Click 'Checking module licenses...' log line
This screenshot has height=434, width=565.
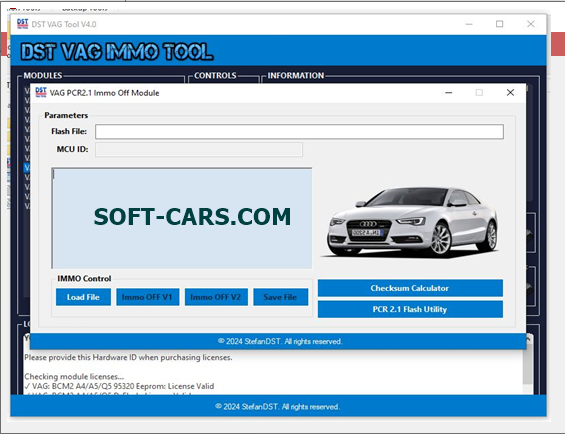(x=74, y=376)
